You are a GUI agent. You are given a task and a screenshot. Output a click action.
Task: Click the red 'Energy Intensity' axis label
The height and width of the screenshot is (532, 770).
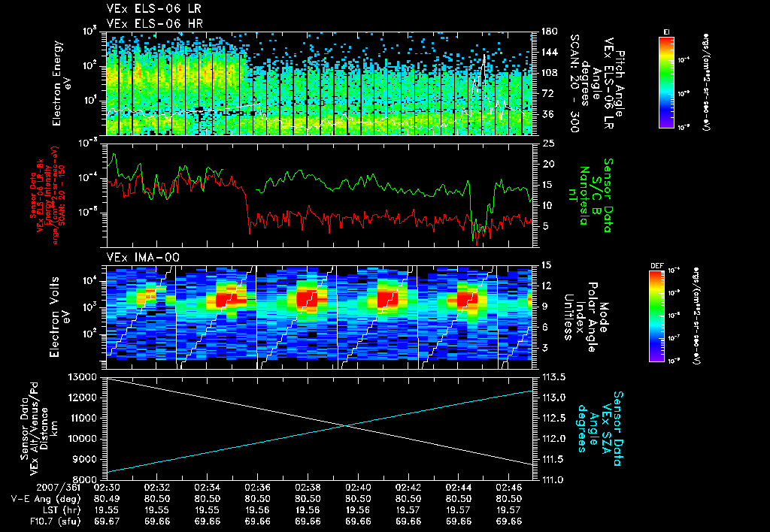point(48,195)
